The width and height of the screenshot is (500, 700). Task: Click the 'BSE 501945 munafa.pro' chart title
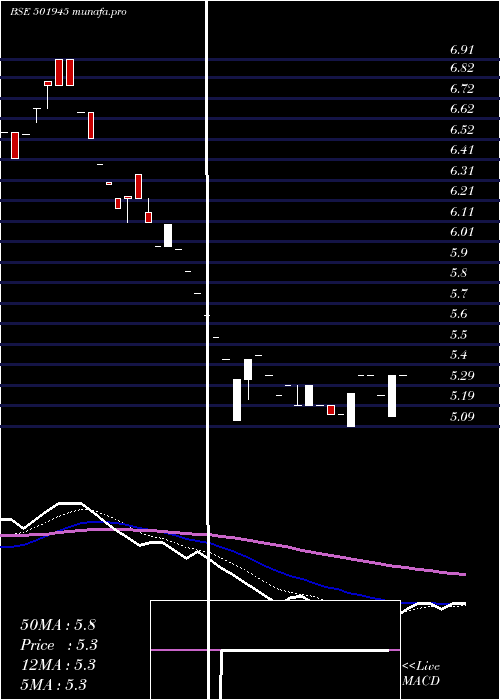click(68, 12)
